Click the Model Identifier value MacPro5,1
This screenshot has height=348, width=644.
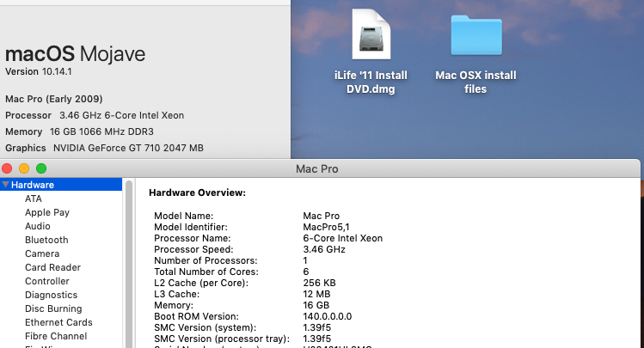click(x=326, y=227)
